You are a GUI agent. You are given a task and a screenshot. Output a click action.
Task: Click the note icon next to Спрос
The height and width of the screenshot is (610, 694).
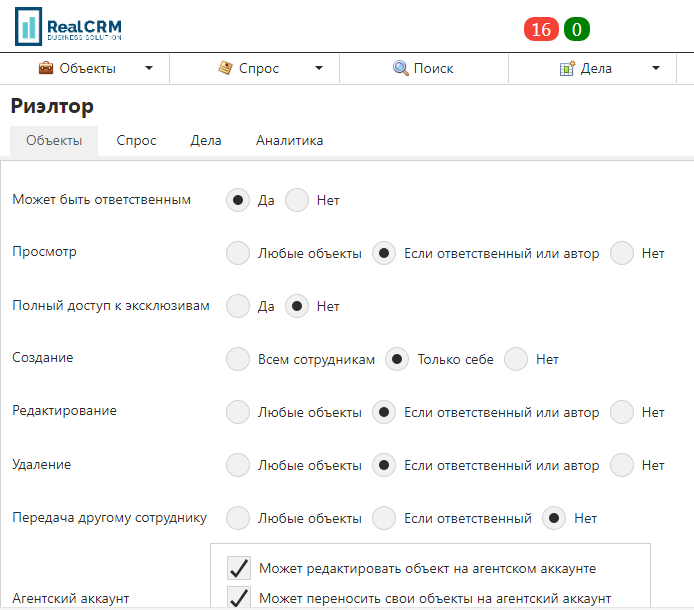point(225,68)
